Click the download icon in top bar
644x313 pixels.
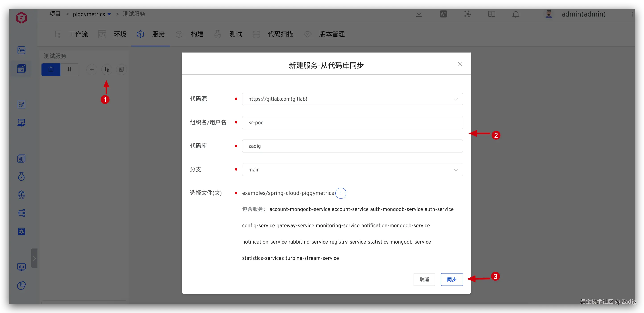419,14
